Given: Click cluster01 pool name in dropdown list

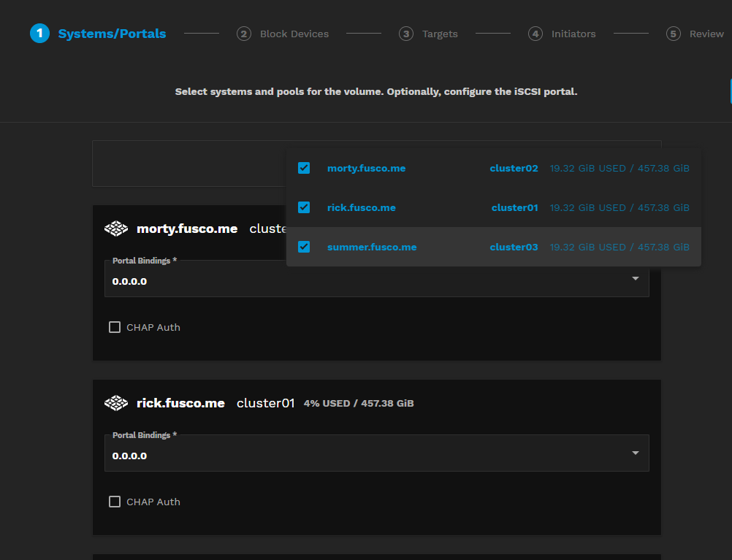Looking at the screenshot, I should pos(514,207).
